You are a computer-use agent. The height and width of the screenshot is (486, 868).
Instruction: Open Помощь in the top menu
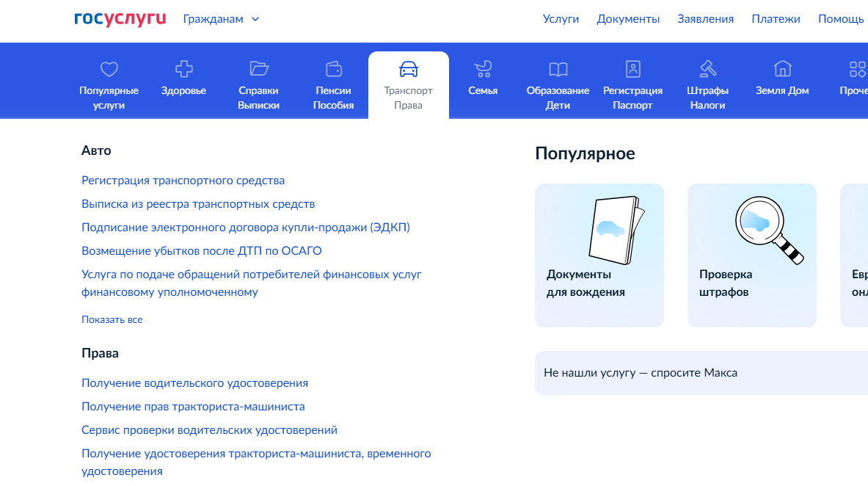pos(841,19)
